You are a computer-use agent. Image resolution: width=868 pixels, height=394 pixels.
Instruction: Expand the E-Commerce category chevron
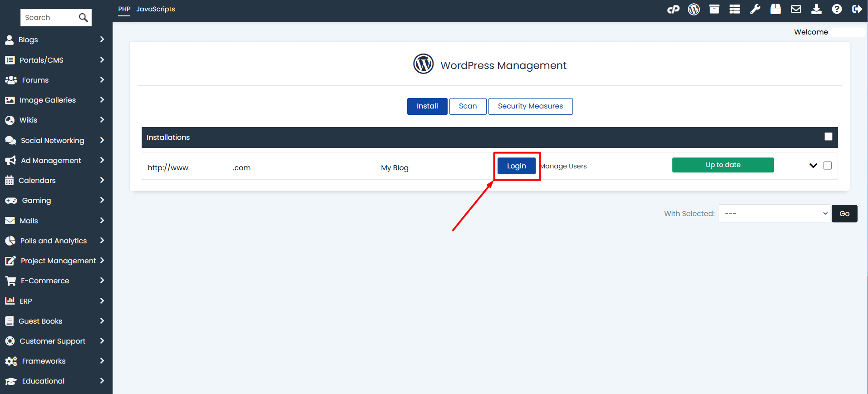point(102,281)
